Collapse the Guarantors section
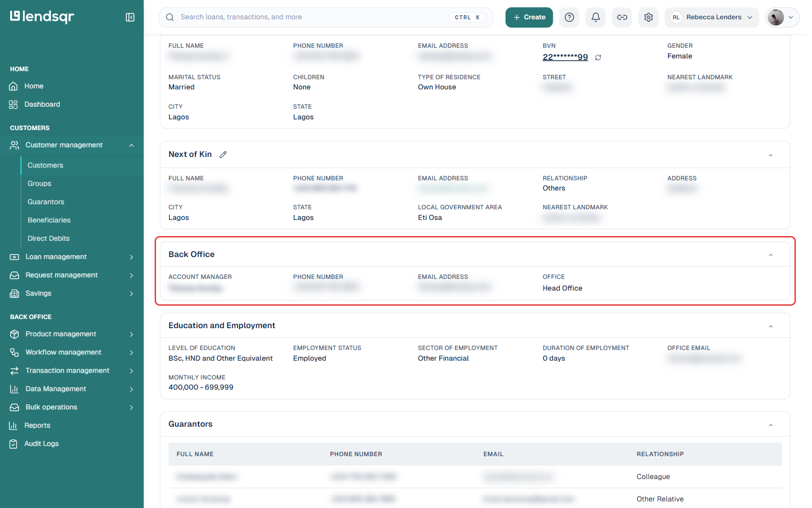 click(770, 425)
